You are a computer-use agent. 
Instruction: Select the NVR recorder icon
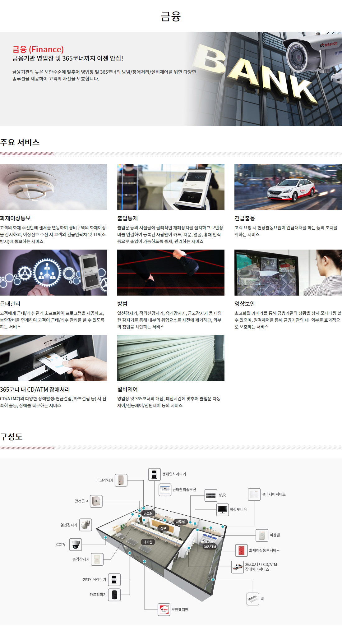pyautogui.click(x=210, y=495)
